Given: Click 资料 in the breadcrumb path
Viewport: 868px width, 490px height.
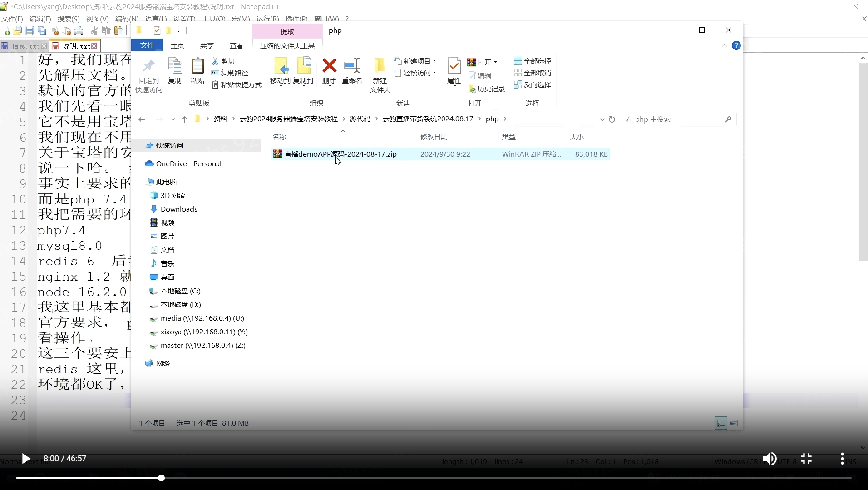Looking at the screenshot, I should pos(221,119).
